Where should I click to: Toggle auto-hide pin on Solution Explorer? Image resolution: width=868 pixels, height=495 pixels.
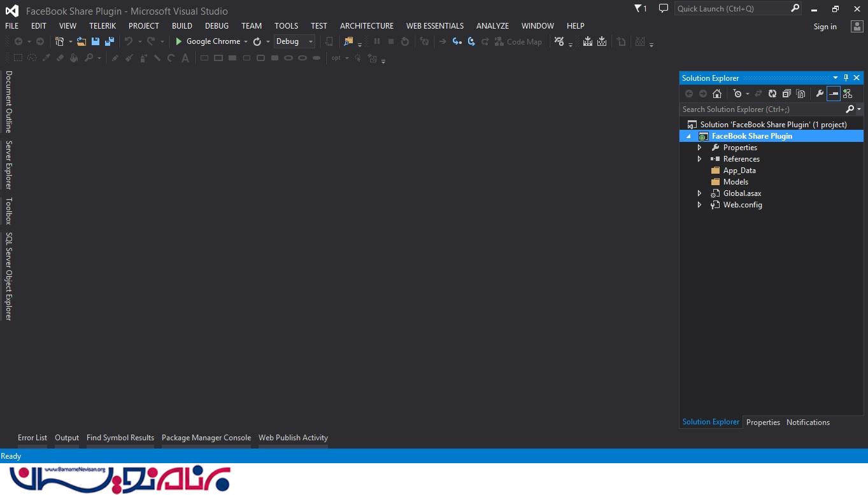846,78
